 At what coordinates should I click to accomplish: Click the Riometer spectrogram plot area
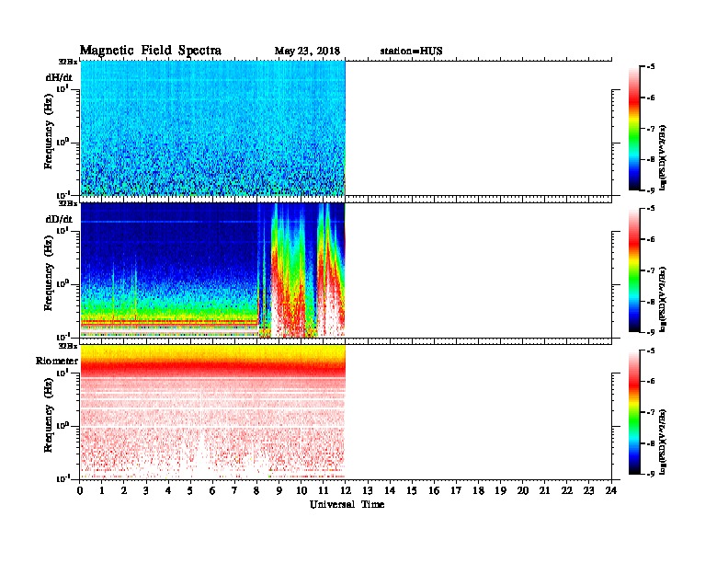pyautogui.click(x=212, y=412)
